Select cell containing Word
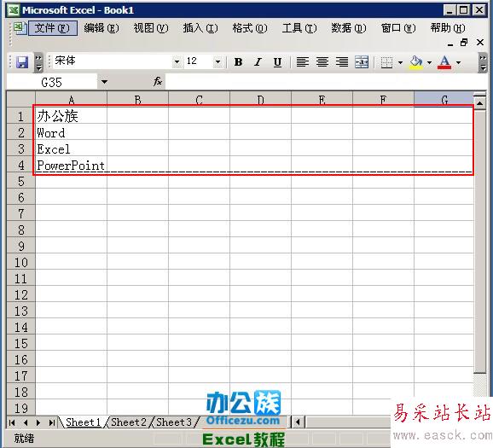 click(x=72, y=132)
